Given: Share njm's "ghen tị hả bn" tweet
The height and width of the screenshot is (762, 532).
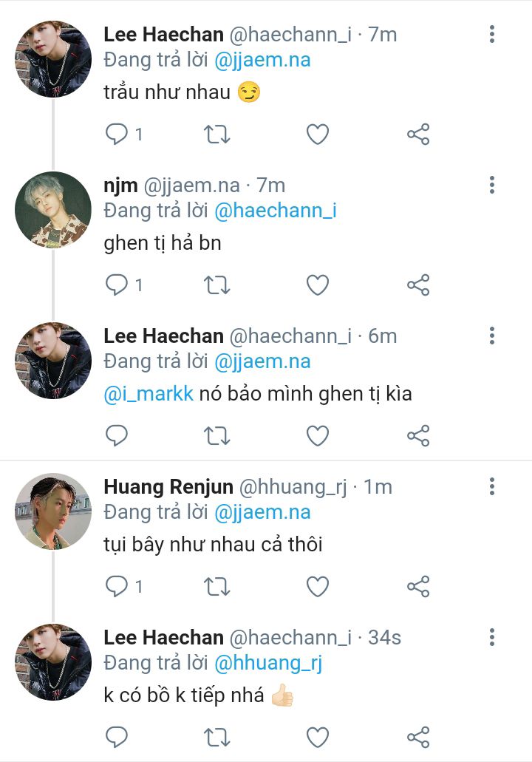Looking at the screenshot, I should pyautogui.click(x=418, y=285).
